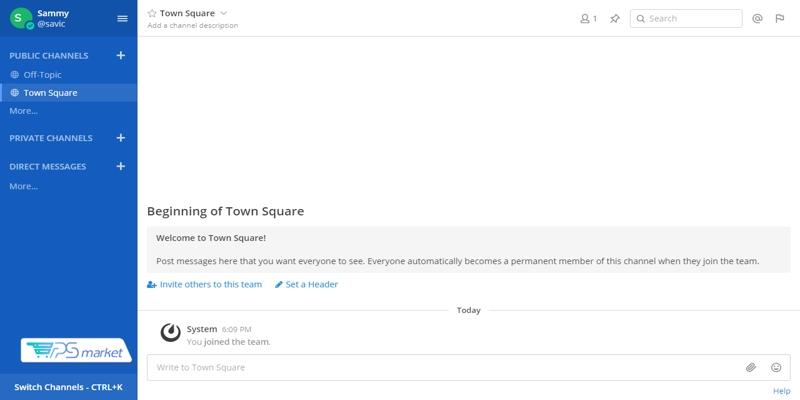Favorite Town Square with star icon
The height and width of the screenshot is (400, 800).
tap(152, 13)
